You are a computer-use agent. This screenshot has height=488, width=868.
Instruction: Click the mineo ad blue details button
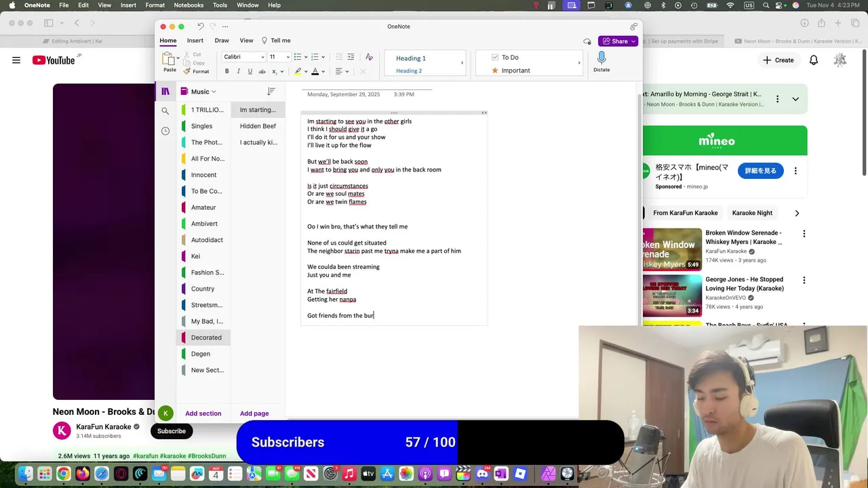click(761, 171)
